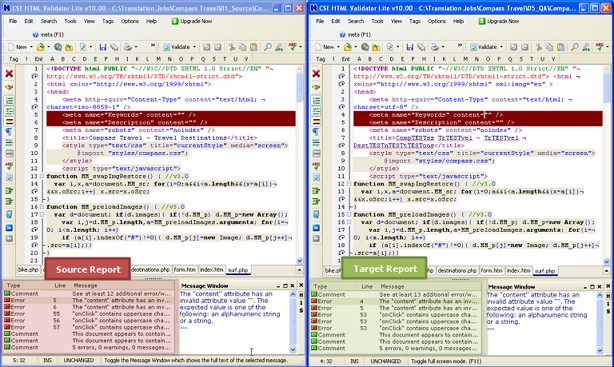Image resolution: width=614 pixels, height=367 pixels.
Task: Open the Search menu in the right window
Action: 356,21
